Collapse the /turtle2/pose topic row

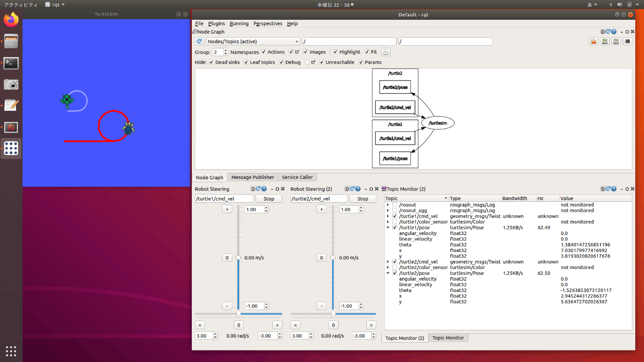pos(388,273)
